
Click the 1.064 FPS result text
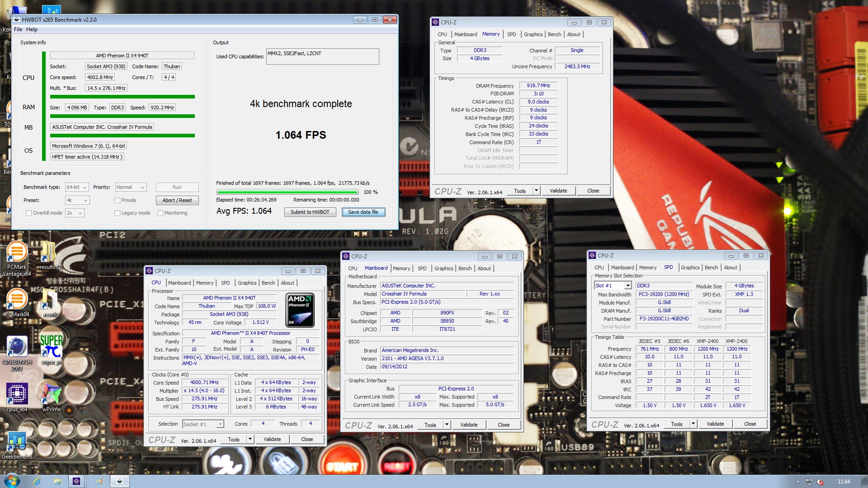coord(301,135)
